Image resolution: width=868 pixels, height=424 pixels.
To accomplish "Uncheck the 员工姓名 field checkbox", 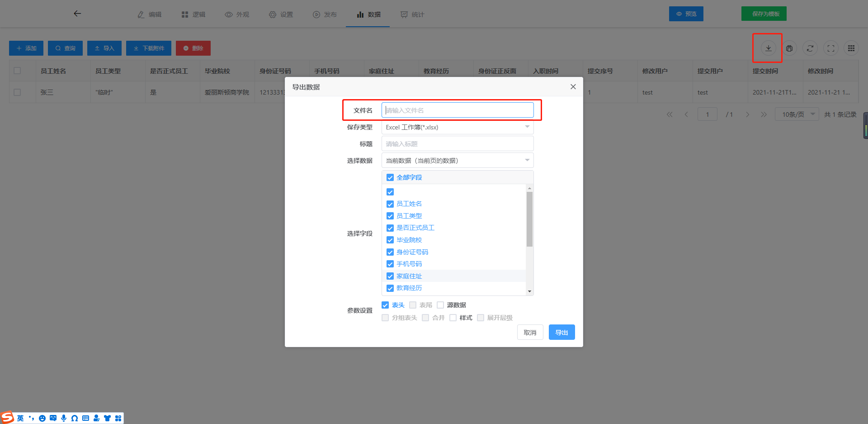I will click(390, 204).
